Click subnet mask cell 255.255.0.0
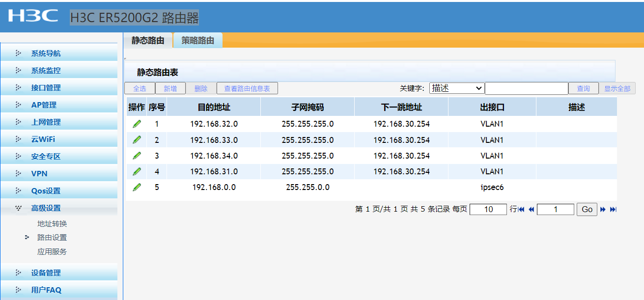This screenshot has width=644, height=300. tap(308, 187)
